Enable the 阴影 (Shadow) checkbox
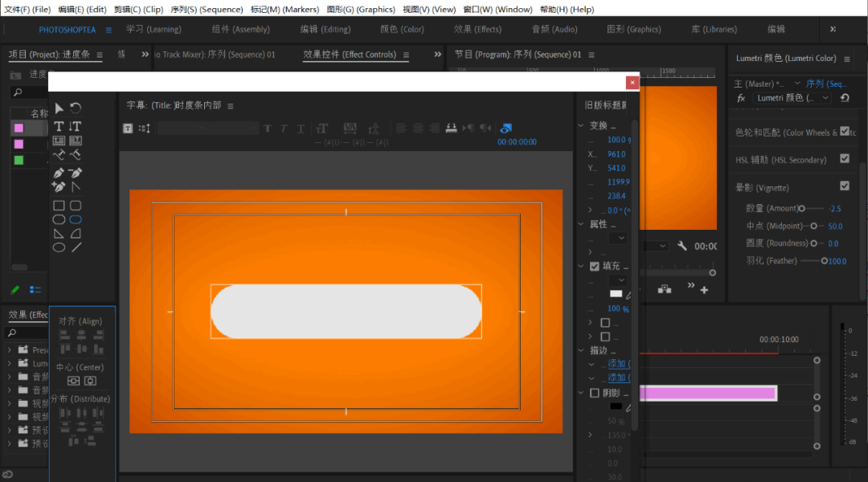This screenshot has height=482, width=868. tap(595, 393)
